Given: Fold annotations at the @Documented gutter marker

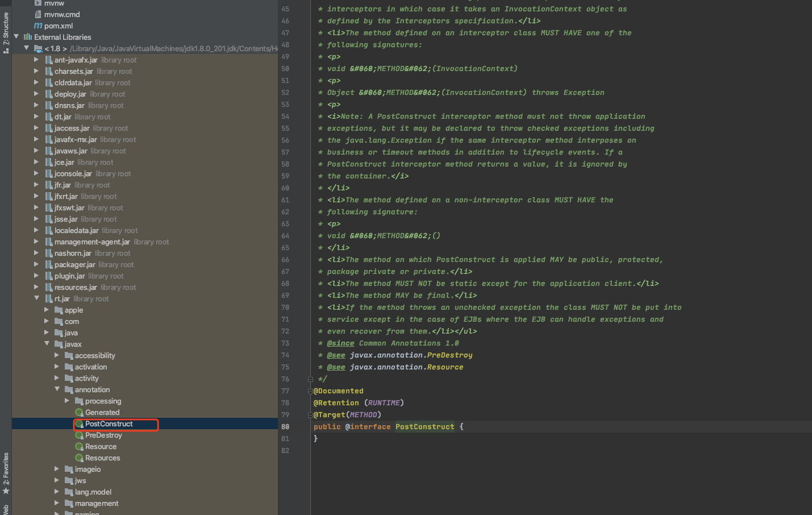Looking at the screenshot, I should (x=310, y=391).
